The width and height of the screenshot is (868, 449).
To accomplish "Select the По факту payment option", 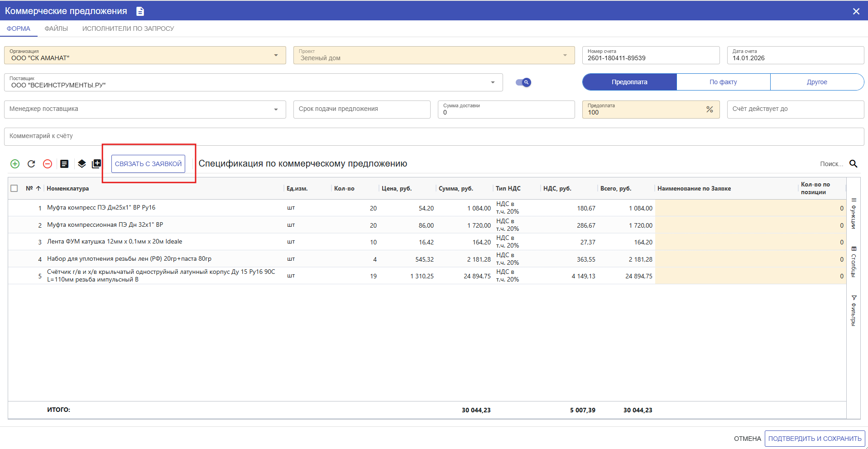I will pyautogui.click(x=723, y=82).
